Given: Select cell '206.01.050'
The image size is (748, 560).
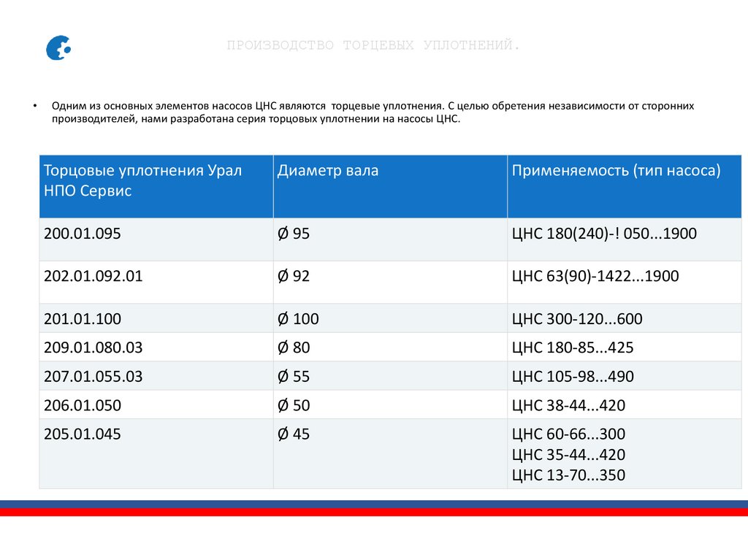Looking at the screenshot, I should [156, 404].
